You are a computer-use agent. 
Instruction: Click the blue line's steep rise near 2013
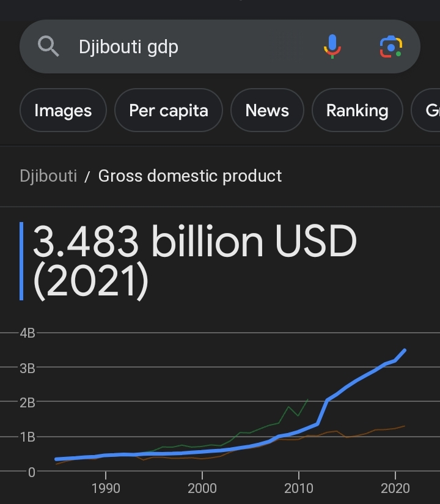coord(323,412)
